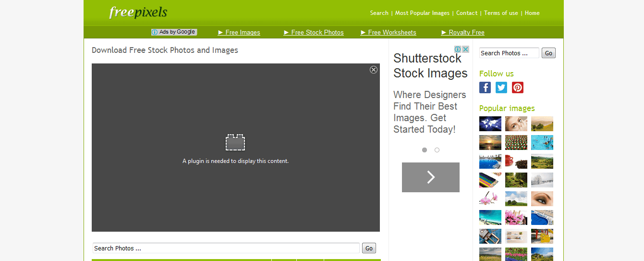Viewport: 644px width, 261px height.
Task: Click the Ads by Google badge
Action: (x=174, y=32)
